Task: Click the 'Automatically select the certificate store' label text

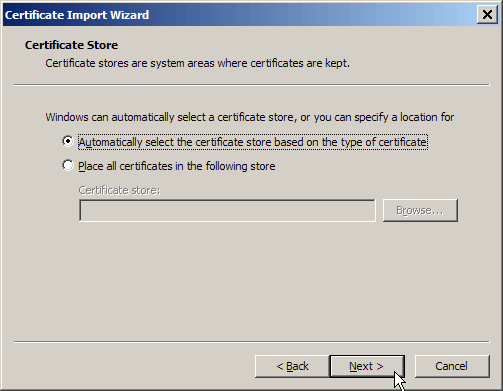Action: pos(253,142)
